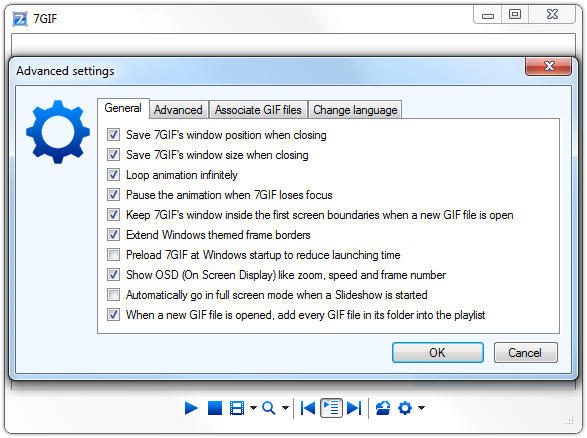Enable automatic full screen mode for Slideshow
587x438 pixels.
point(113,295)
